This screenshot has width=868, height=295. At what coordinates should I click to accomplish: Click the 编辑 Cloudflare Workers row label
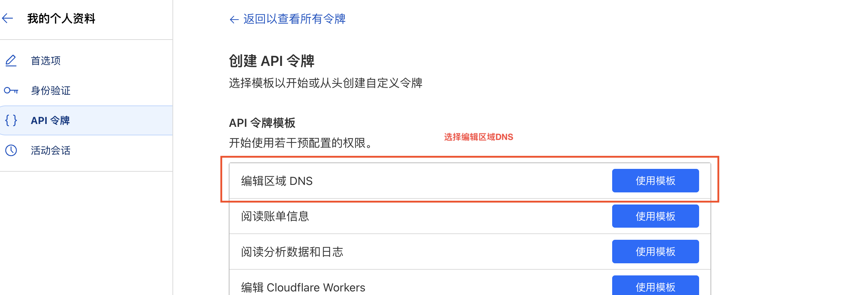coord(303,287)
